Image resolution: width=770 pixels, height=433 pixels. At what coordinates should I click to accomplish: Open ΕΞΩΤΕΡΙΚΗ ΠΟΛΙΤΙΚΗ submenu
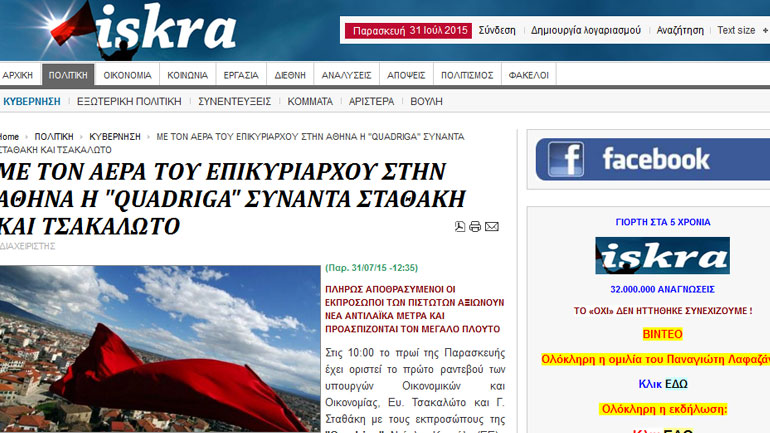click(129, 102)
